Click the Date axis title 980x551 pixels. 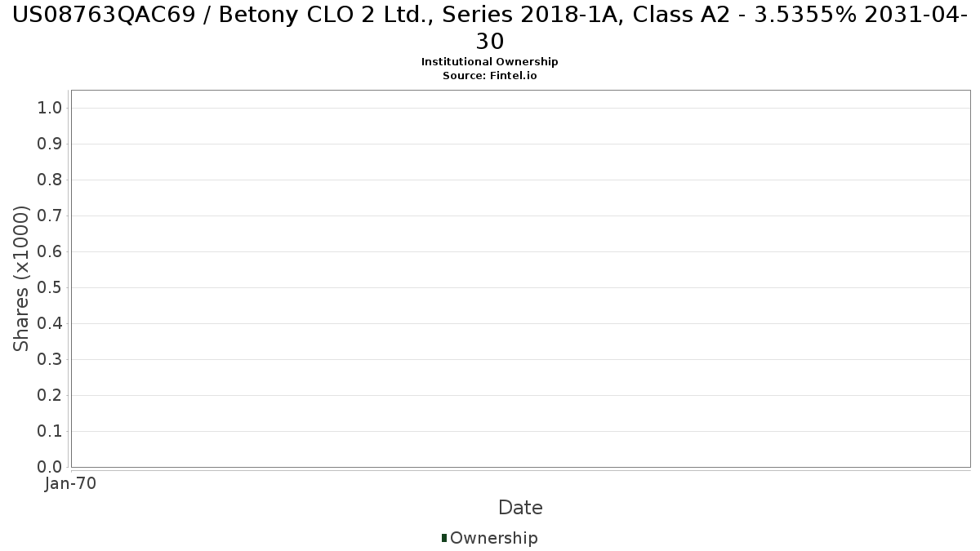pos(520,508)
